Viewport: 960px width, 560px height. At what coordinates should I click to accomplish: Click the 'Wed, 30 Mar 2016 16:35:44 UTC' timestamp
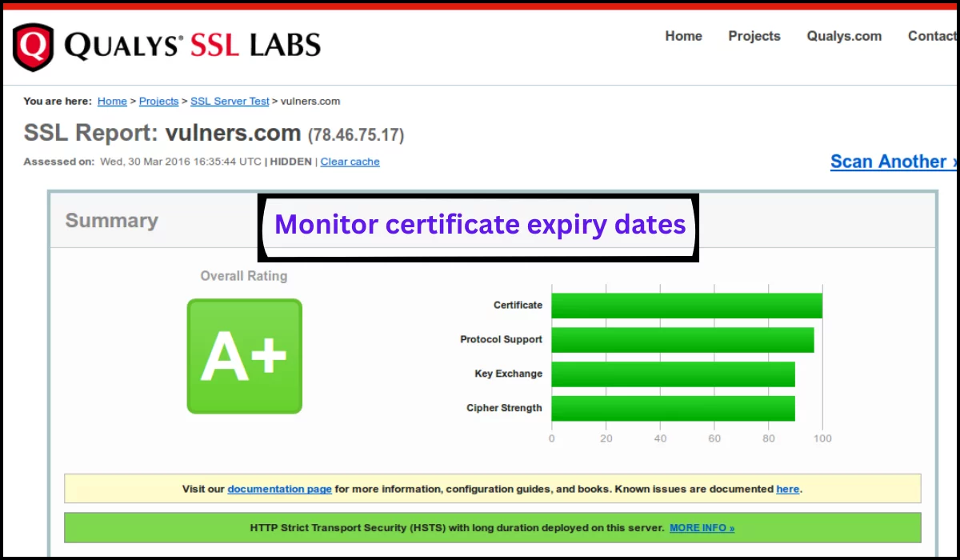(181, 162)
